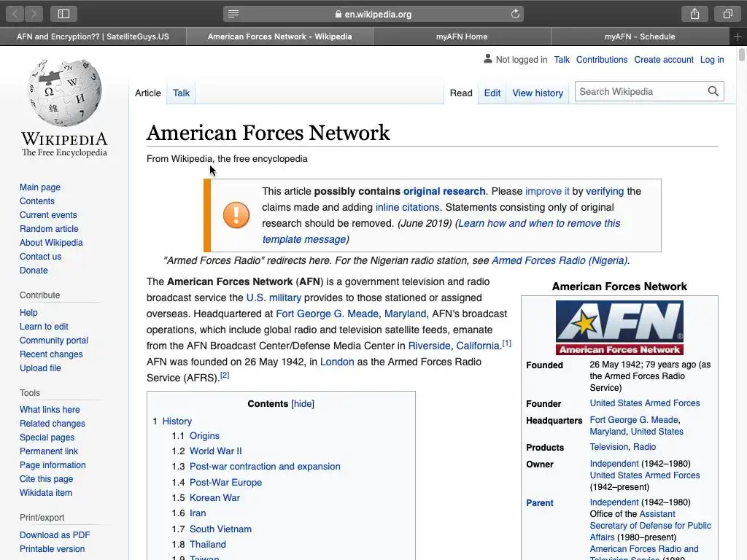Click the Parent label link in infobox
Image resolution: width=747 pixels, height=560 pixels.
click(539, 503)
